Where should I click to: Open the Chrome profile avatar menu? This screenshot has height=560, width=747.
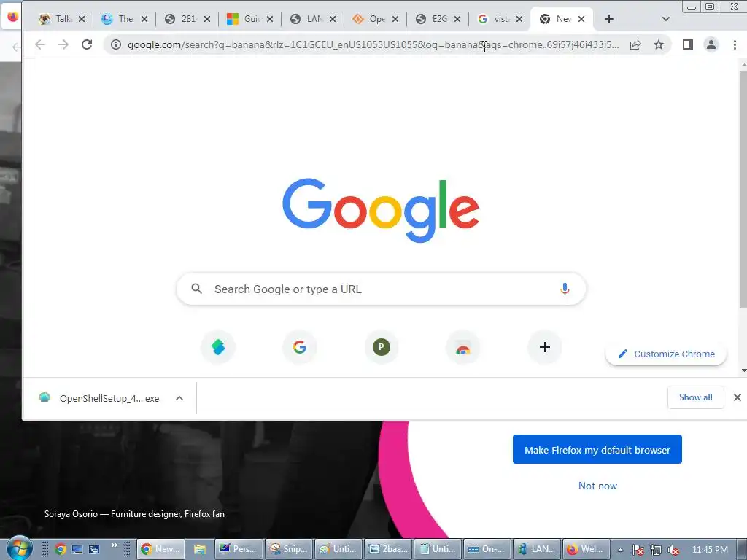711,44
